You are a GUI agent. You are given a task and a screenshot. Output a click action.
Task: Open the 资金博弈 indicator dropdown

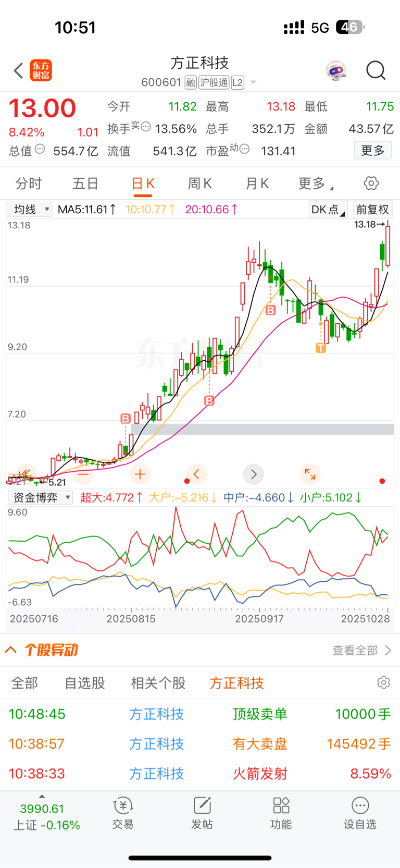(40, 498)
